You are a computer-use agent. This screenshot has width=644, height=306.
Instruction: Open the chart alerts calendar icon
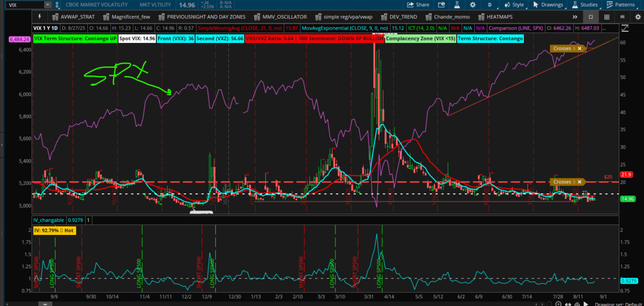[x=441, y=5]
